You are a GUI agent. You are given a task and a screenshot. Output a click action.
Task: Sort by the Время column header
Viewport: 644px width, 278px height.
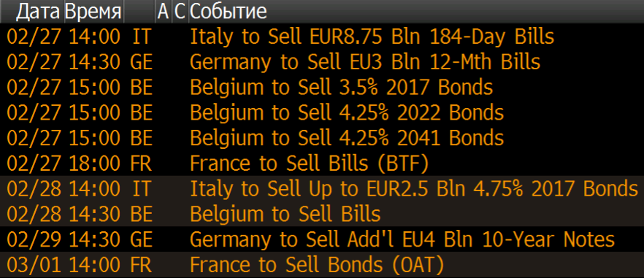(93, 12)
